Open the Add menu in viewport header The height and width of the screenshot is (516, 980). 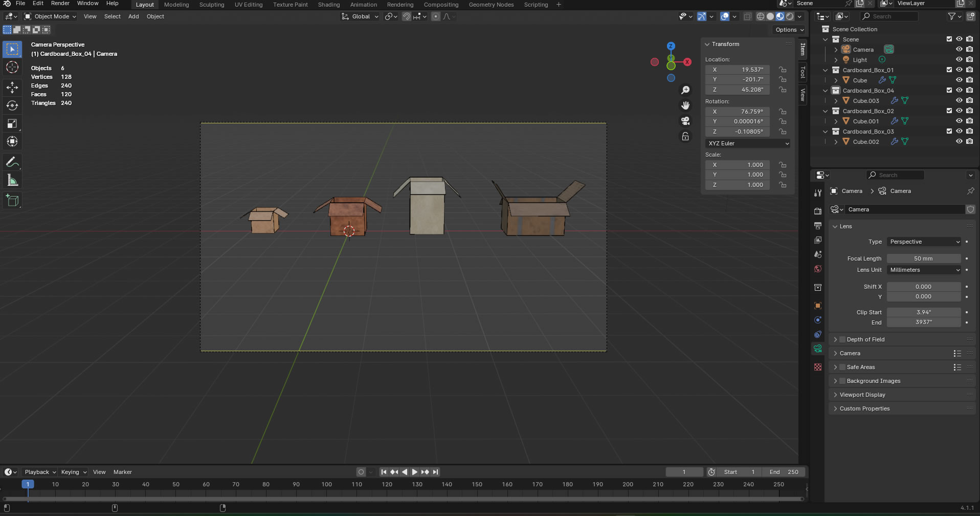pyautogui.click(x=133, y=16)
